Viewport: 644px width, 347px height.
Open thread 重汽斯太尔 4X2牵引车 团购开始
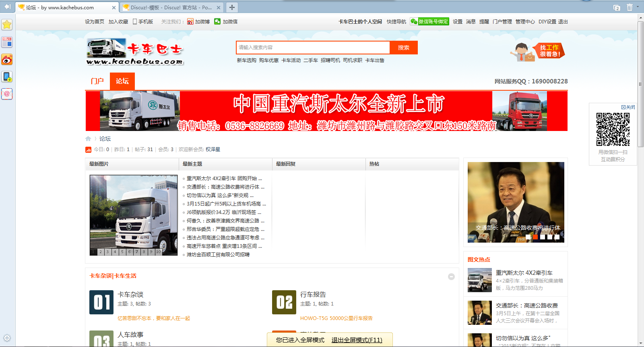(224, 178)
